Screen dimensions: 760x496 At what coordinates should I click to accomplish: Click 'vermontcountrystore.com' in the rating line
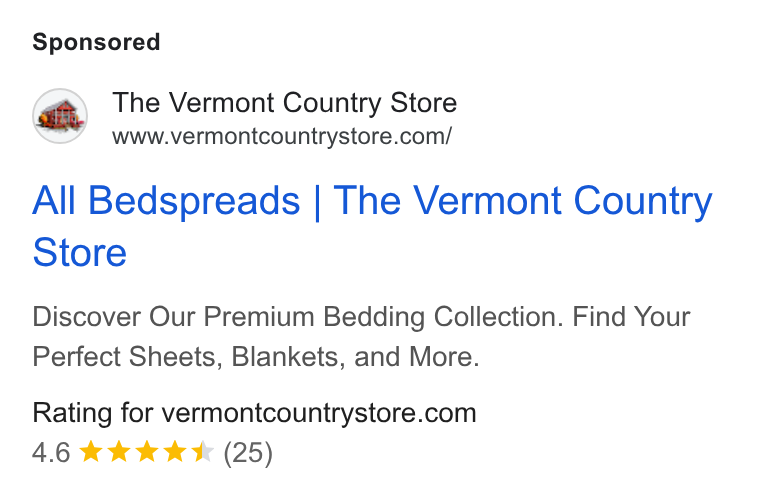(319, 414)
